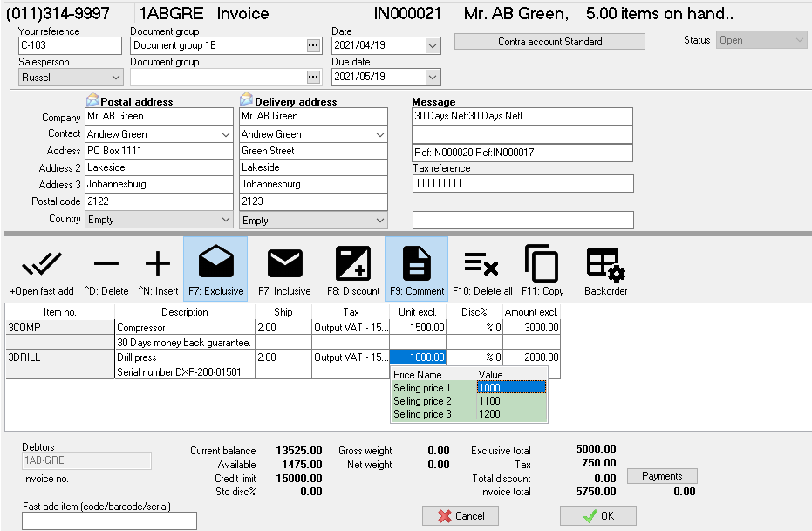Click the Postal address envelope icon
Screen dimensions: 812x531
pos(93,100)
